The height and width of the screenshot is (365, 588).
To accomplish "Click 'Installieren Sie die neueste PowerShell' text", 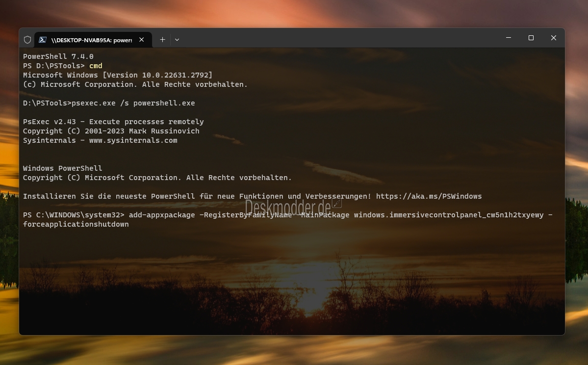I will [109, 196].
